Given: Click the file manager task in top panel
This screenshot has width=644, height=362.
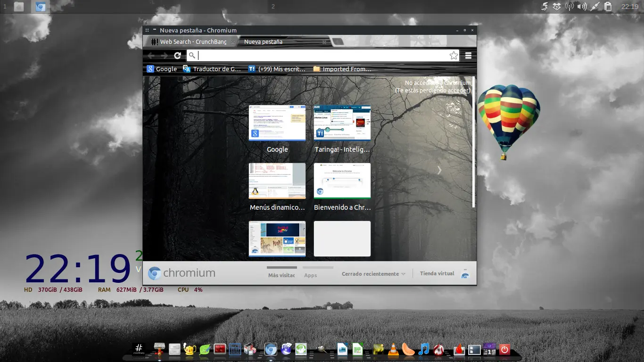Looking at the screenshot, I should click(x=19, y=7).
